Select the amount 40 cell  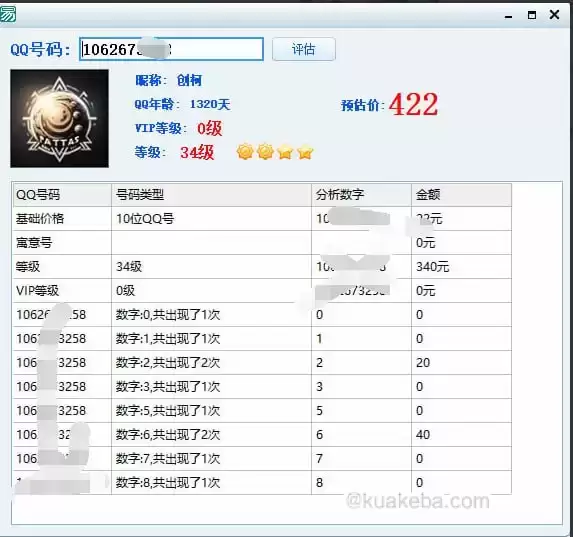462,435
